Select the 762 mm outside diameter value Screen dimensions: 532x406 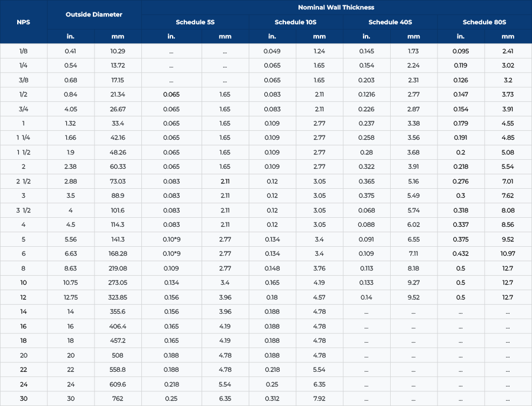[118, 398]
